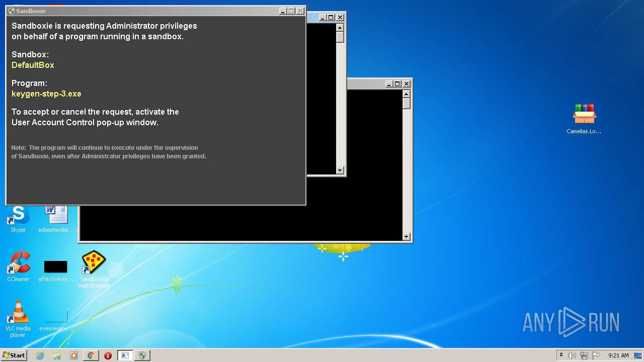
Task: Select the edseptembe... Word document icon
Action: pyautogui.click(x=56, y=219)
